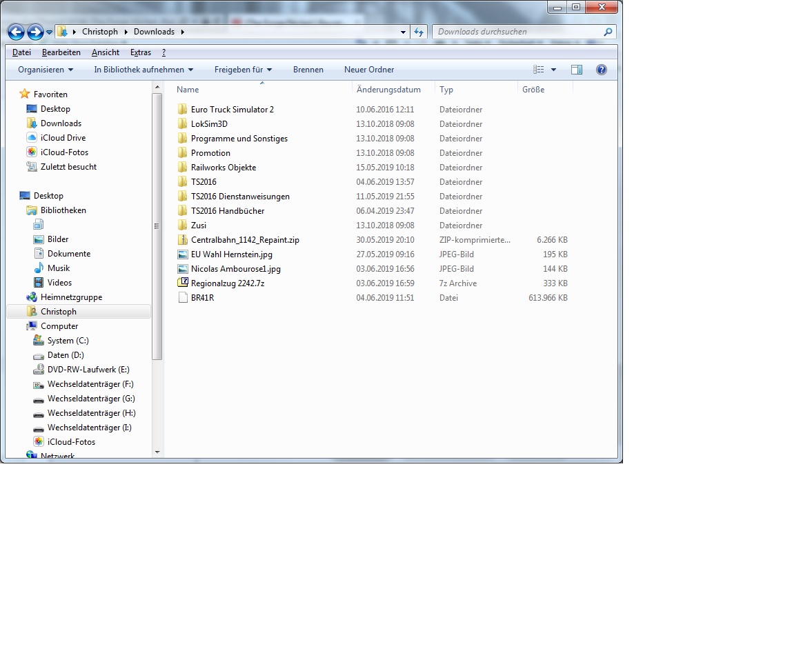This screenshot has width=812, height=671.
Task: Select Regionalzug 2242.7z archive icon
Action: click(182, 283)
